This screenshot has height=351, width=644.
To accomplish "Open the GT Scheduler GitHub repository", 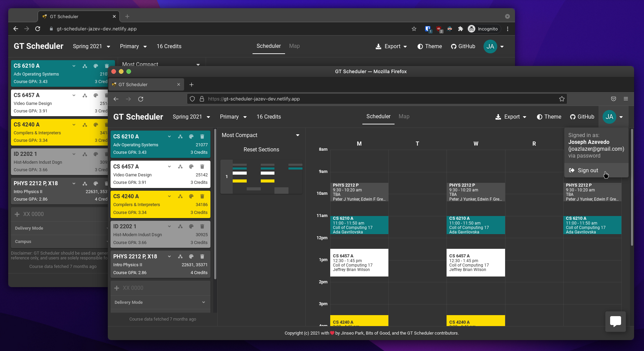I will [581, 117].
